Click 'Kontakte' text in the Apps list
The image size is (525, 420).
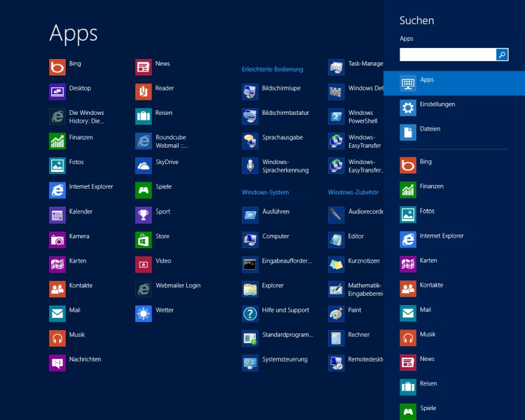pyautogui.click(x=81, y=285)
